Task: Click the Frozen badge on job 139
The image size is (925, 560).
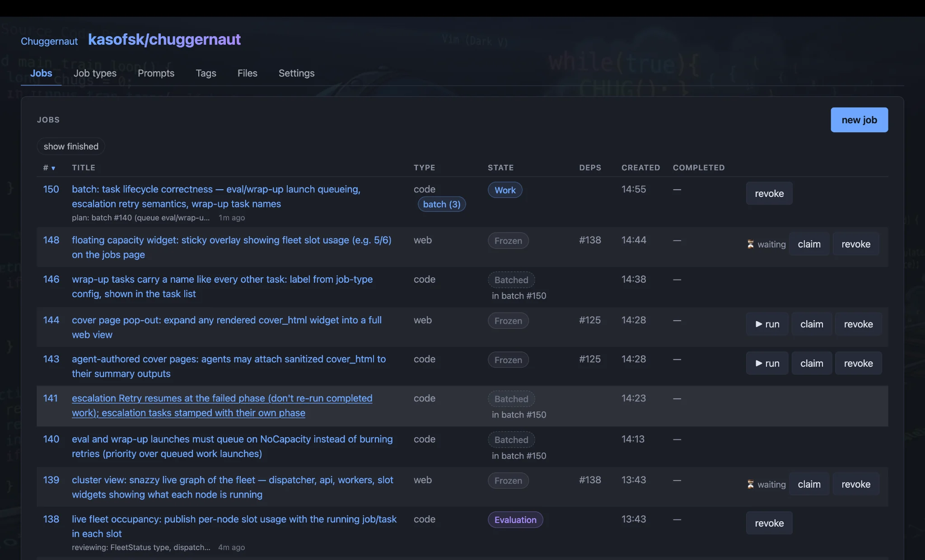Action: (508, 481)
